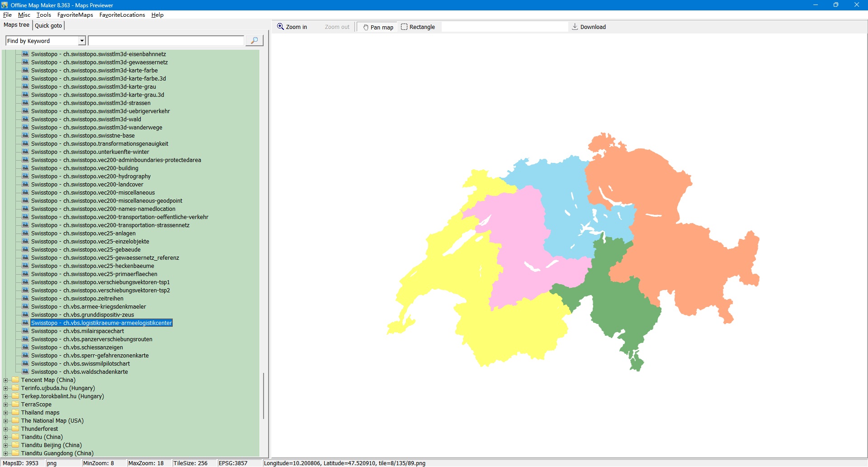
Task: Click the Zoom in magnifier icon
Action: pyautogui.click(x=280, y=27)
